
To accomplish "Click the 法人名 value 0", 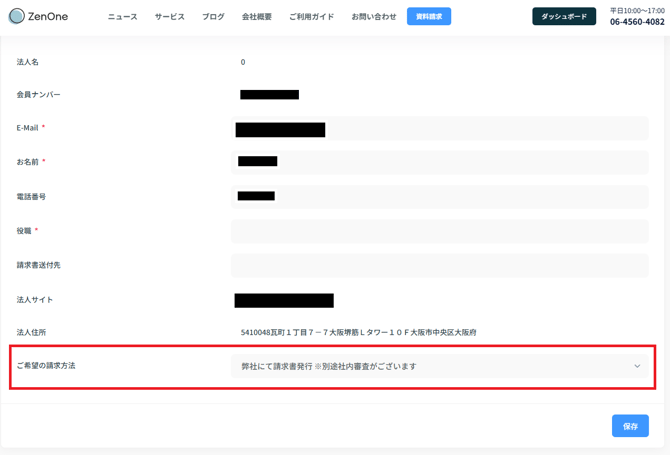I will coord(243,62).
